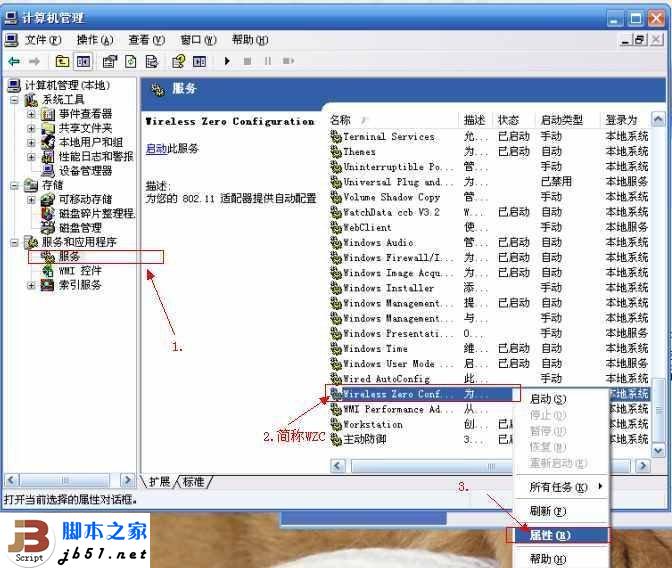Click tree pane horizontal scroll right arrow

pyautogui.click(x=127, y=480)
